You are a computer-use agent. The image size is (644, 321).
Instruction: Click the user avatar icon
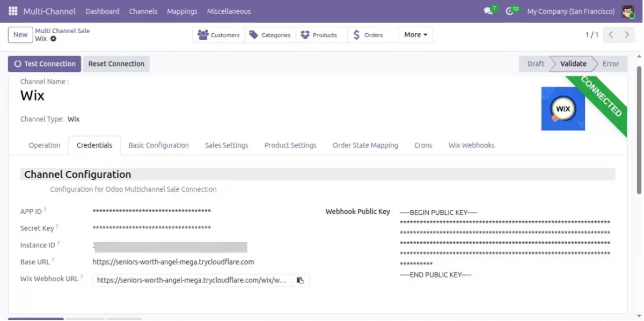pos(627,11)
